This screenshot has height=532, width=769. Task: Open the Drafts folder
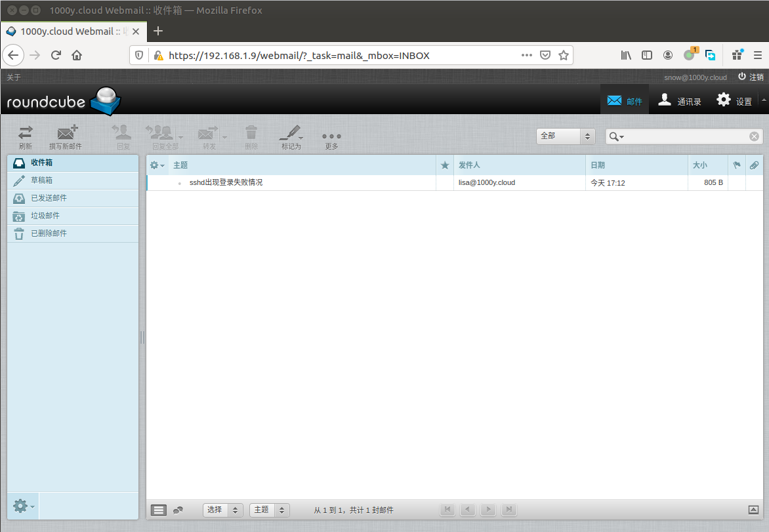42,180
